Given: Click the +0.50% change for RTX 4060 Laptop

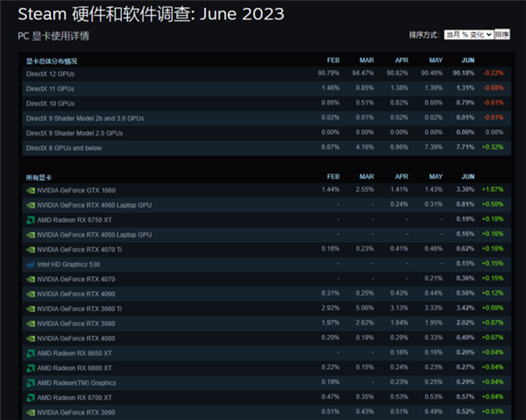Looking at the screenshot, I should (x=493, y=204).
